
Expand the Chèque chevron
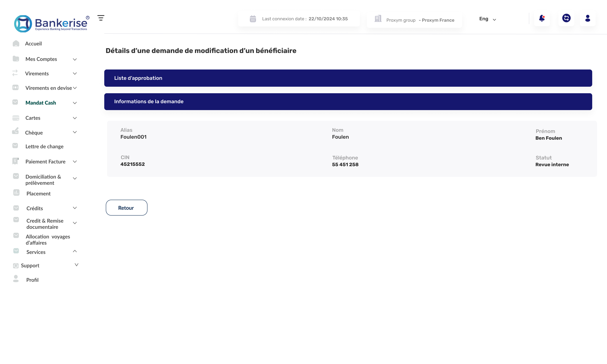75,132
